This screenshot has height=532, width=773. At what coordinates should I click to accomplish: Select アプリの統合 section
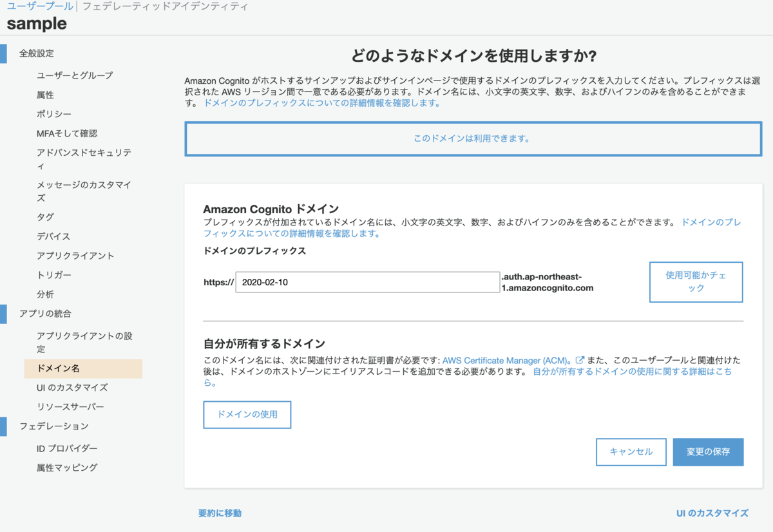(45, 314)
